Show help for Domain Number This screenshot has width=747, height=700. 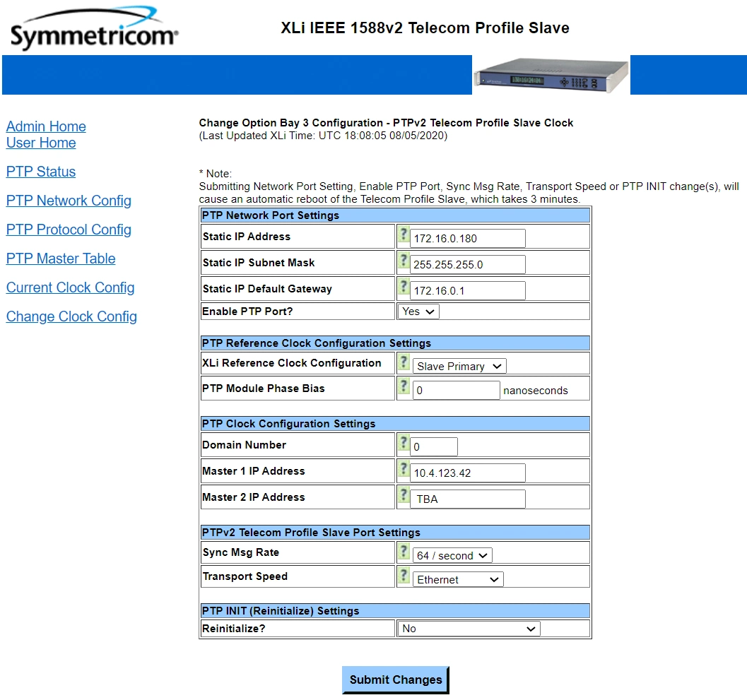point(404,443)
